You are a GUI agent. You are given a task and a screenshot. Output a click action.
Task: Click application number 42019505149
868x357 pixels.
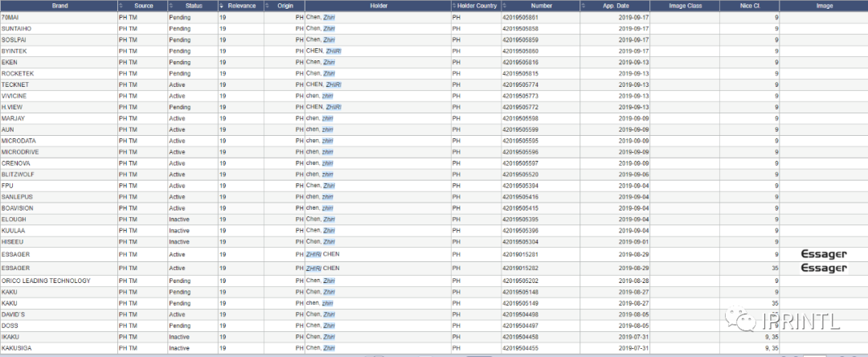click(x=520, y=303)
